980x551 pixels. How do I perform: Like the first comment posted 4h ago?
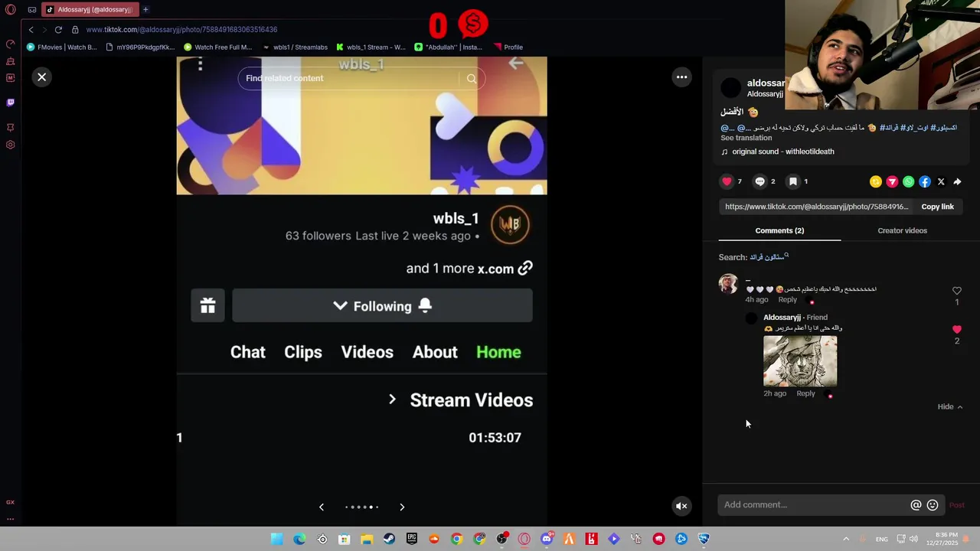[956, 291]
